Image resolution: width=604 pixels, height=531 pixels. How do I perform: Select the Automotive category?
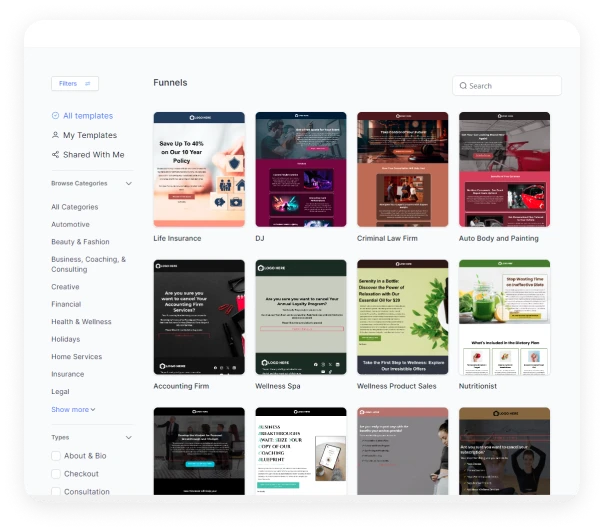coord(70,225)
